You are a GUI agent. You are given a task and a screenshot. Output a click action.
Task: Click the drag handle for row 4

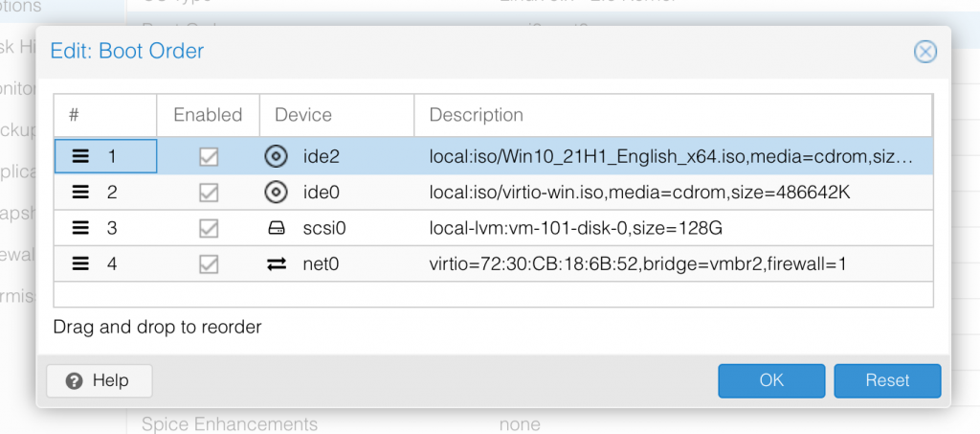pyautogui.click(x=81, y=263)
